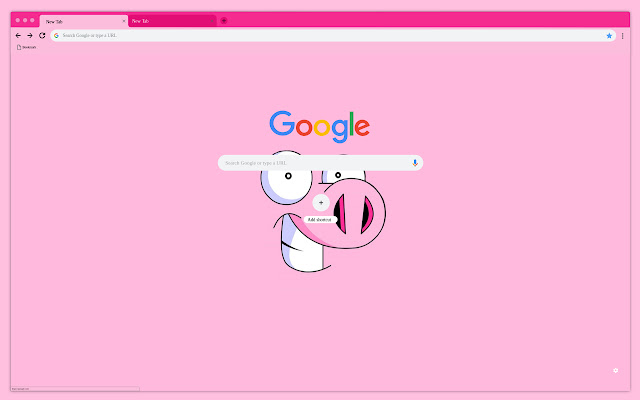Go back using the back arrow
This screenshot has width=640, height=400.
click(18, 36)
